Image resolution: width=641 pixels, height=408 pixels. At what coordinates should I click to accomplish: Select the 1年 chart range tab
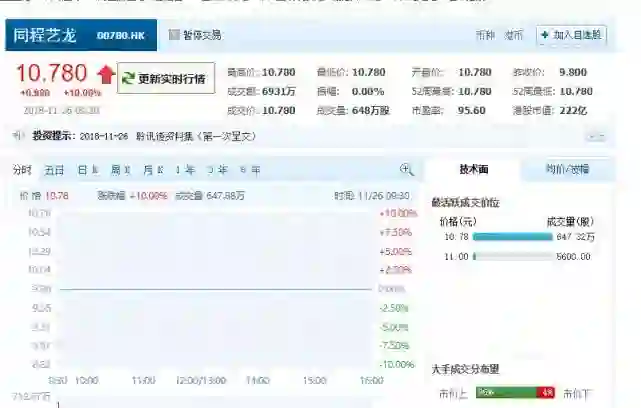pyautogui.click(x=185, y=170)
